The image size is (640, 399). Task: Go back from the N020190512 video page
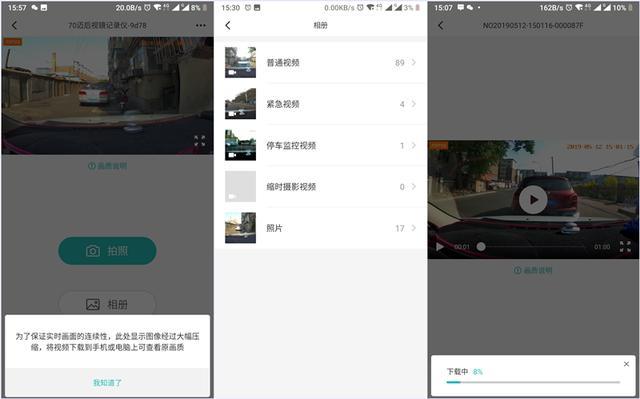point(440,25)
